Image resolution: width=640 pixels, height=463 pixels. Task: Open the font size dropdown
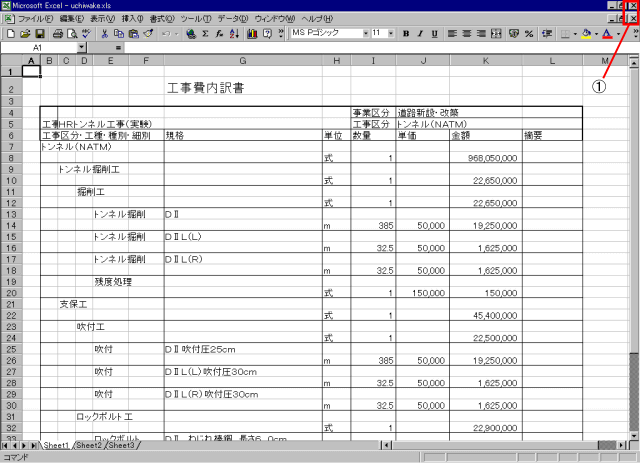[x=390, y=33]
